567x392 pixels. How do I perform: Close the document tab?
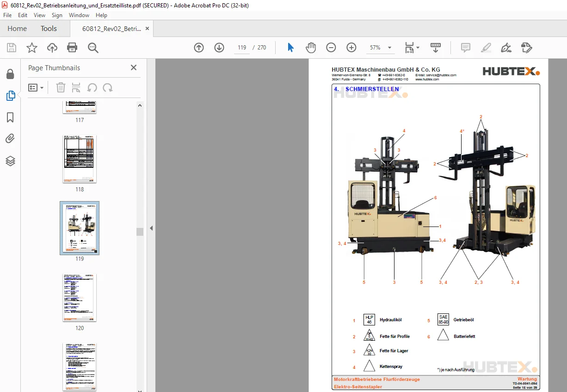148,29
